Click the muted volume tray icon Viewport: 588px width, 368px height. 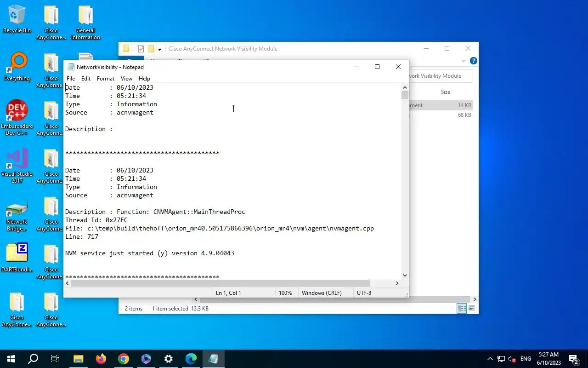(512, 359)
